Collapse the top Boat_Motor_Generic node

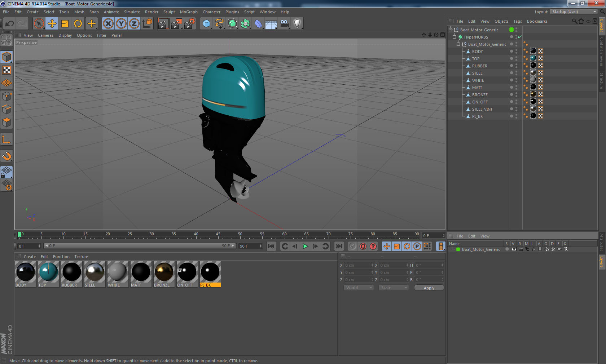point(450,30)
